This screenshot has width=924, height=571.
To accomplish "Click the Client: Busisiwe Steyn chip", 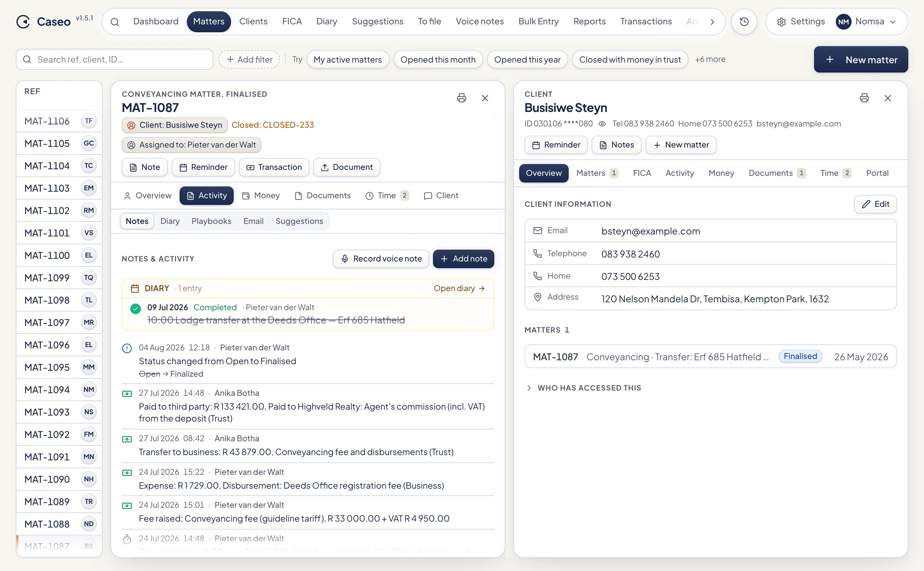I will point(175,125).
